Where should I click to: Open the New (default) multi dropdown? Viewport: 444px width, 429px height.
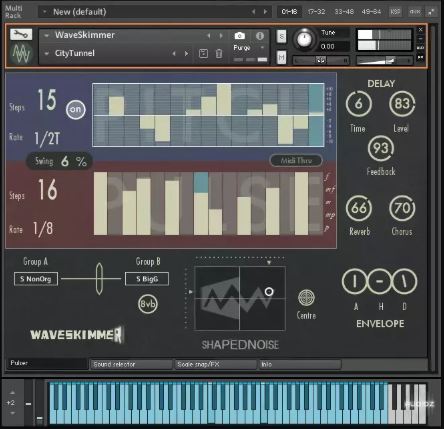[45, 12]
